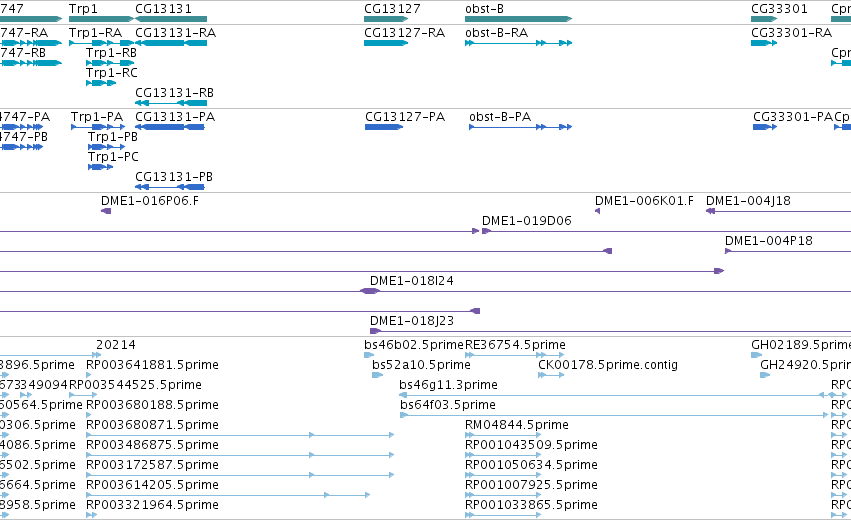Click protein CG13131-PA
Image resolution: width=851 pixels, height=520 pixels.
(x=170, y=127)
